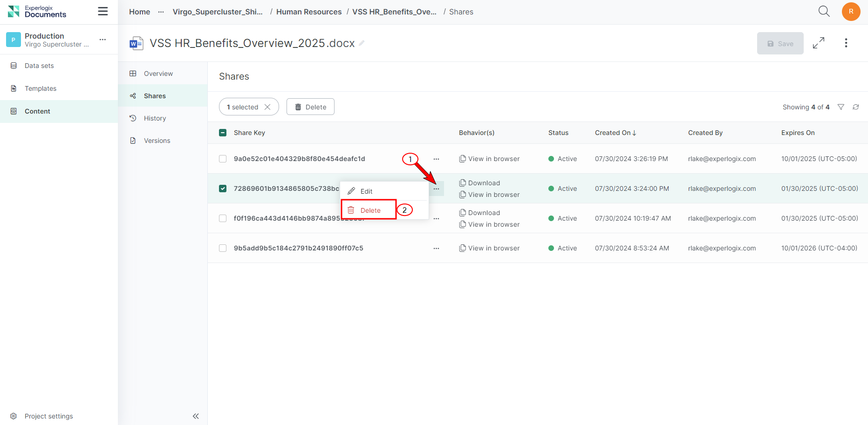Click expiry date 10/01/2026 (UTC-04:00)
The width and height of the screenshot is (868, 425).
[x=819, y=248]
